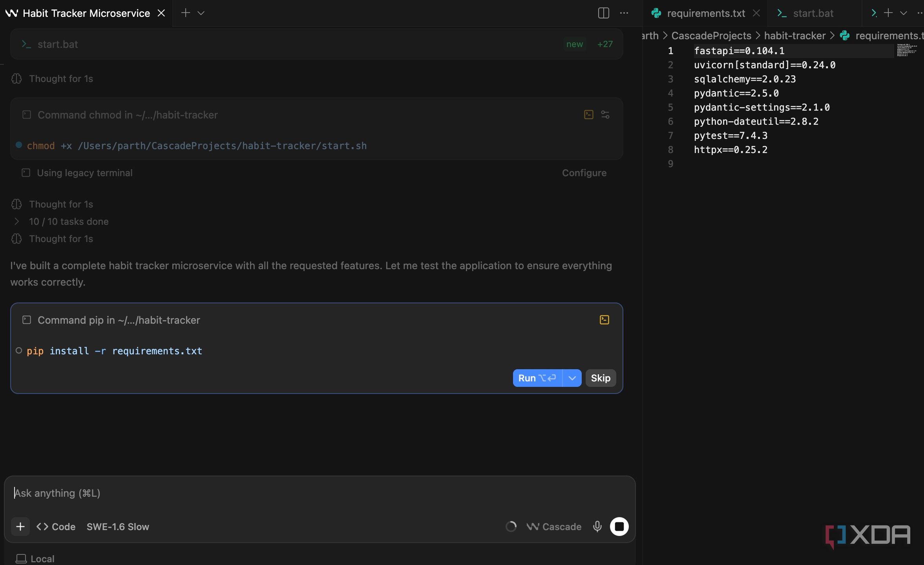Stop the running Cascade generation
Image resolution: width=924 pixels, height=565 pixels.
point(619,527)
